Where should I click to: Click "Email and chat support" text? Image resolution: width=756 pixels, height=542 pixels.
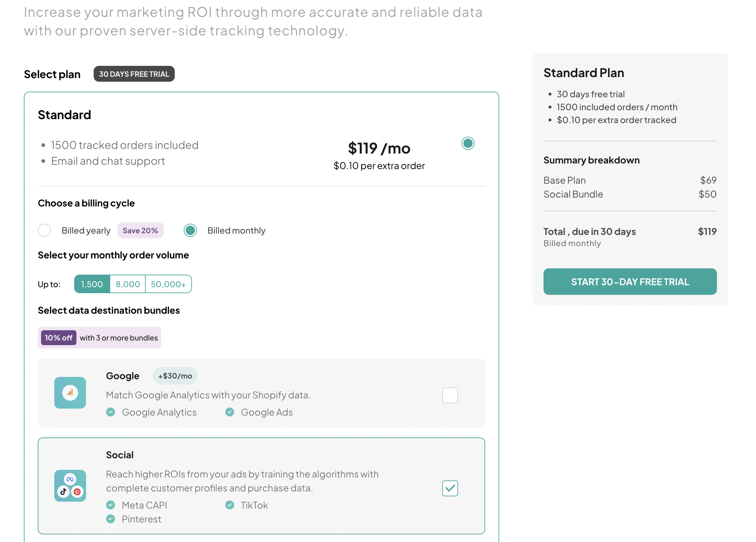[108, 161]
